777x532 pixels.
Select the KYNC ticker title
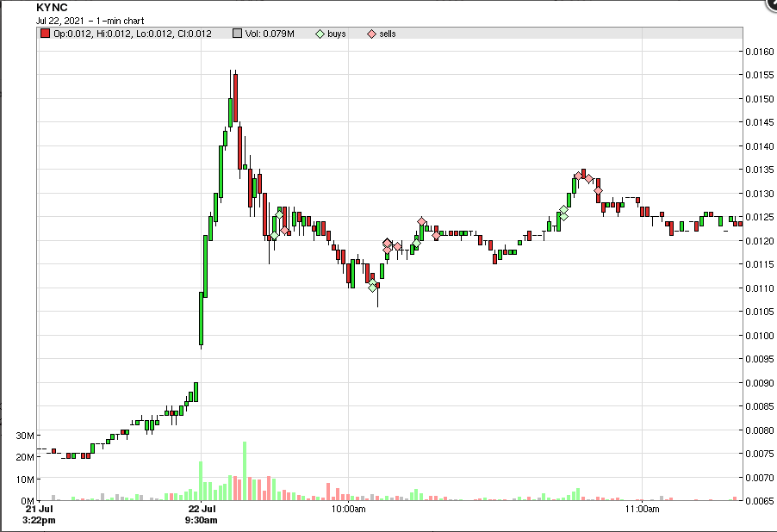52,8
